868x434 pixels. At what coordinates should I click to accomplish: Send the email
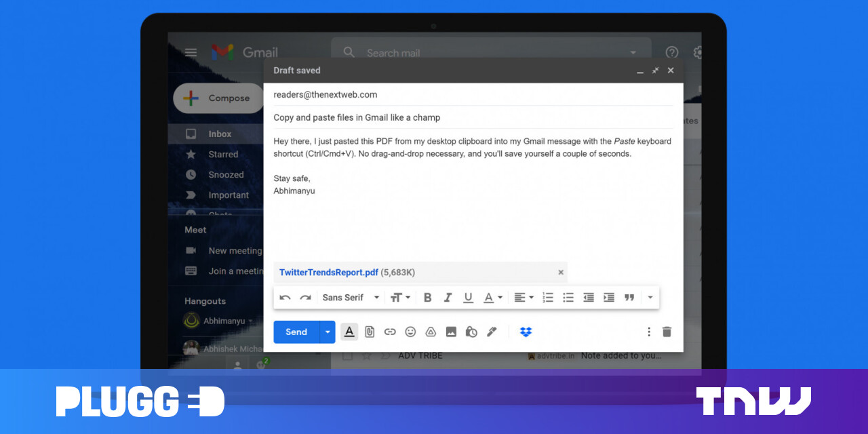[x=296, y=332]
